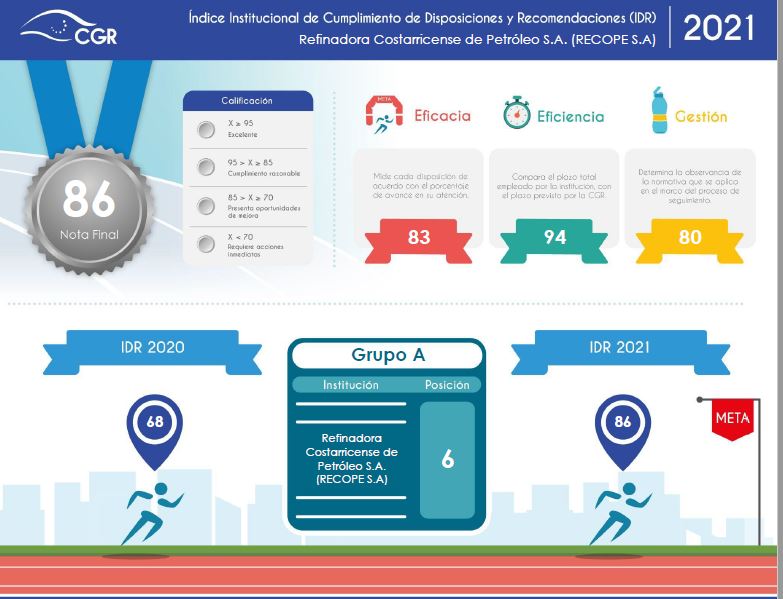The image size is (783, 599).
Task: Click the Posición column header
Action: tap(446, 385)
